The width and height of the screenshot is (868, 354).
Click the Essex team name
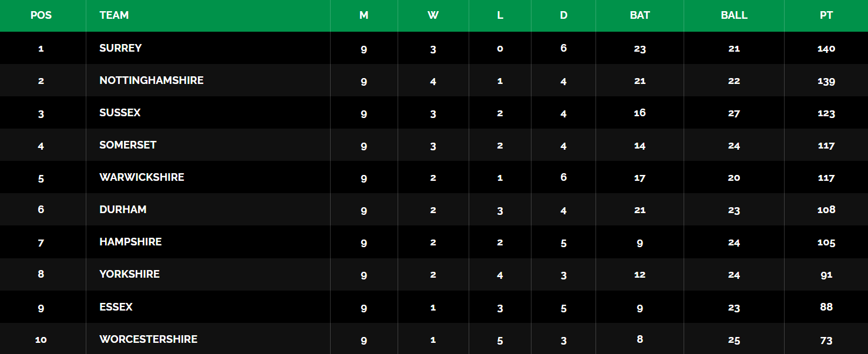(116, 307)
